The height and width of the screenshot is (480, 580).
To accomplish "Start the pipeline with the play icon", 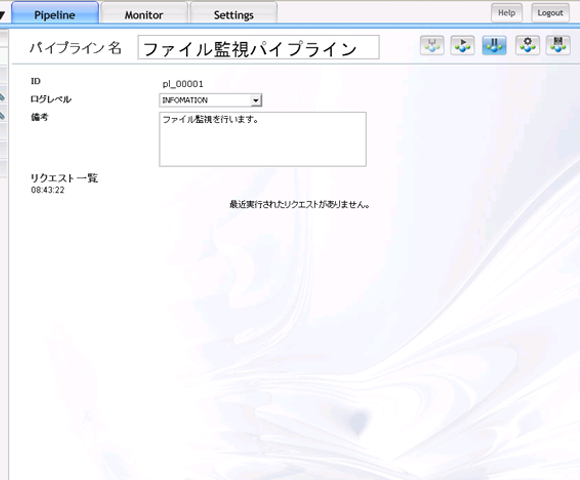I will [x=462, y=45].
